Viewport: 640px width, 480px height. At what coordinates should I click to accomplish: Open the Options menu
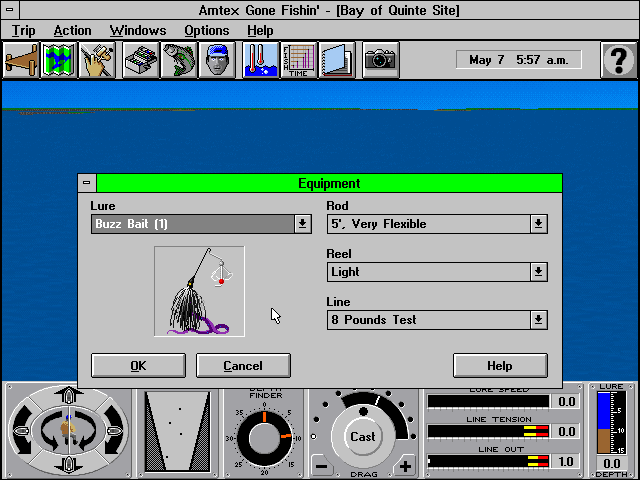(x=207, y=31)
